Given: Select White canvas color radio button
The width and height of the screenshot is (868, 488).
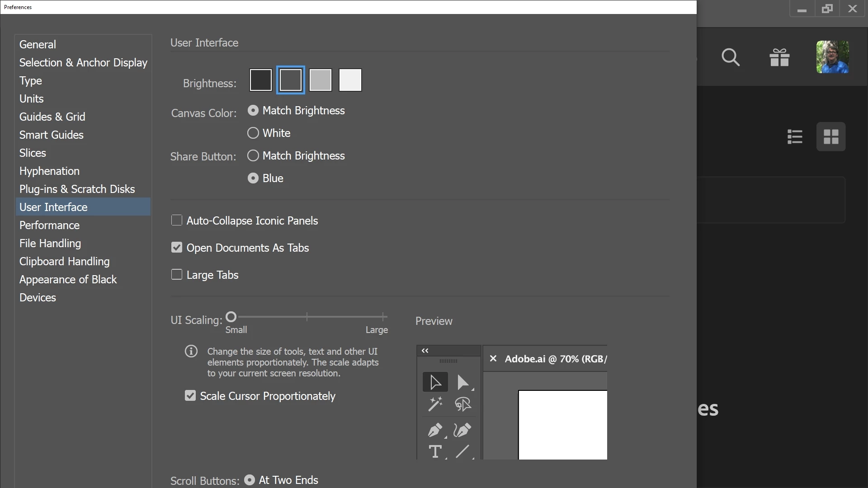Looking at the screenshot, I should click(253, 133).
